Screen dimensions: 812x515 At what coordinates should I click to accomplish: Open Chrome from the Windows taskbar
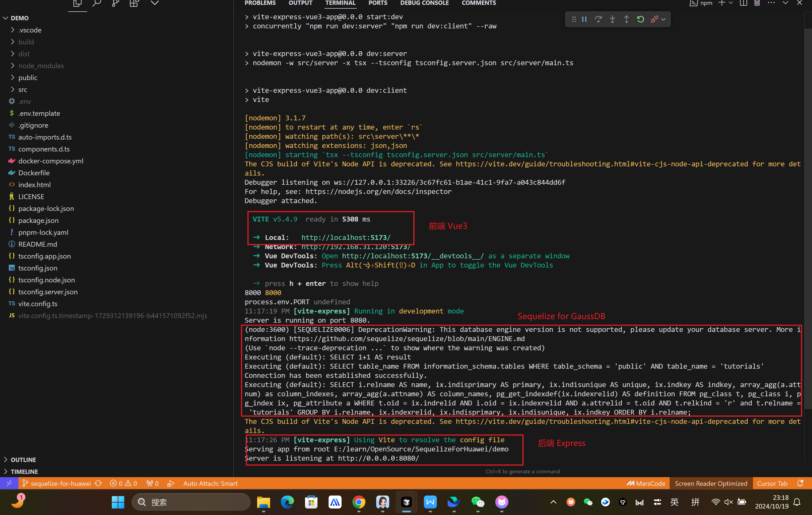359,502
